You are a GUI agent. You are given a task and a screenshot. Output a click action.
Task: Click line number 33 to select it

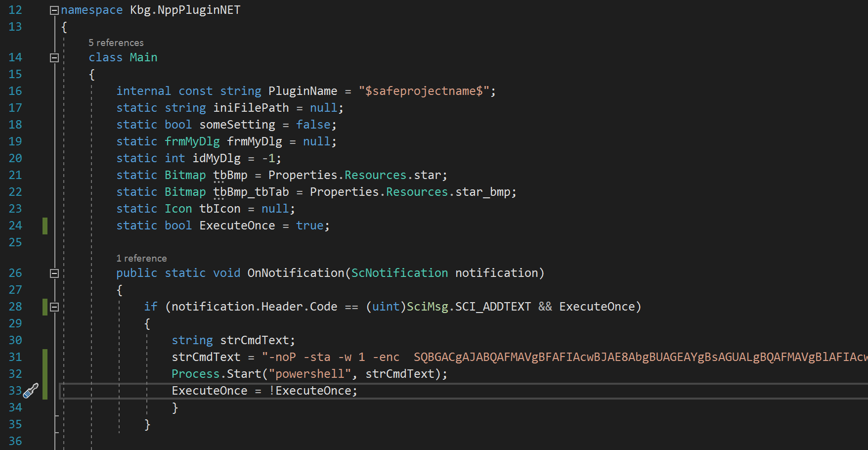tap(15, 391)
